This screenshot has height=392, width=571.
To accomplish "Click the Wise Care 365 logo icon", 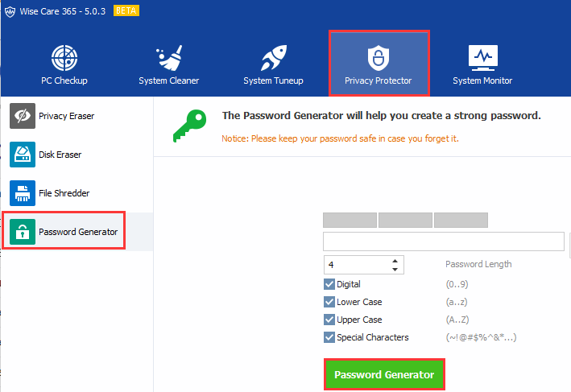I will point(10,11).
